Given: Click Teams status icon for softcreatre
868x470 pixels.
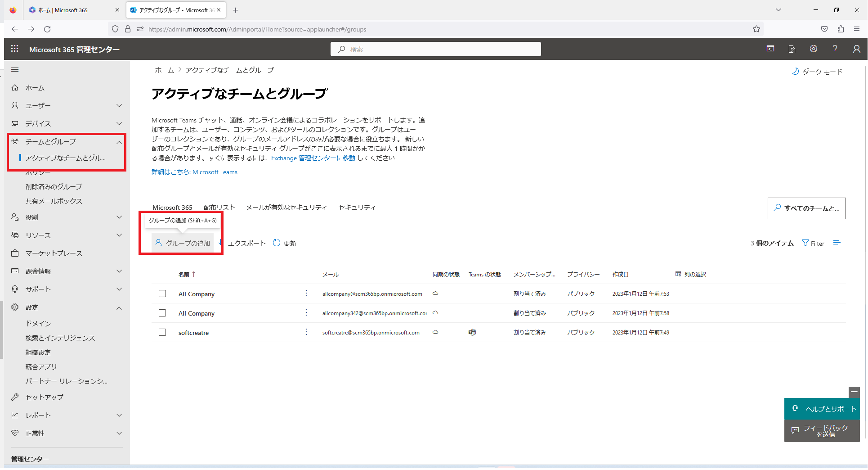Looking at the screenshot, I should (x=472, y=332).
